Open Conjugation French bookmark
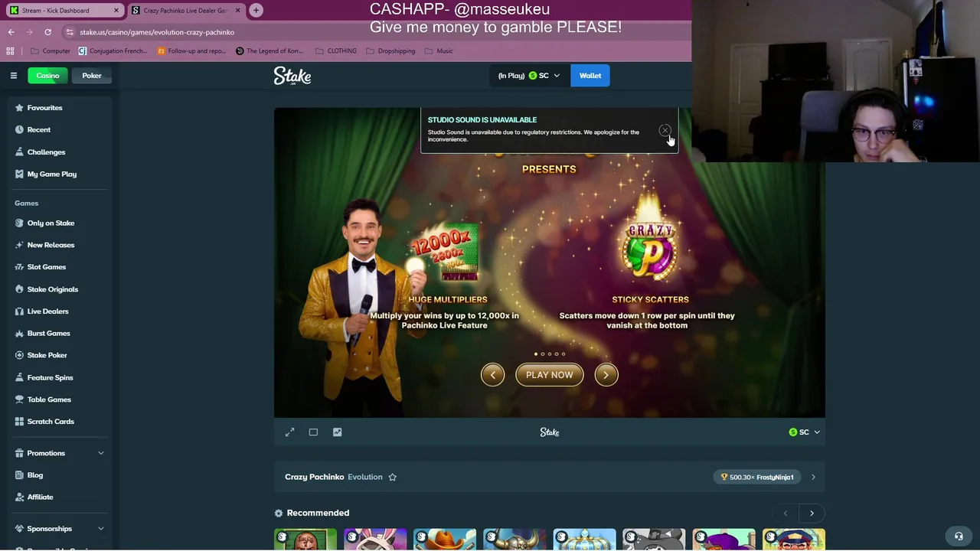The width and height of the screenshot is (980, 551). [x=114, y=51]
